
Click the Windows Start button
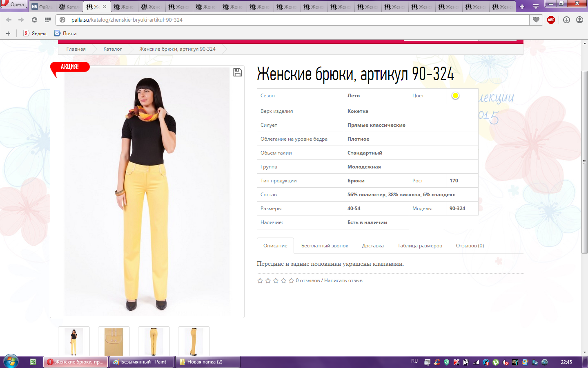(11, 361)
